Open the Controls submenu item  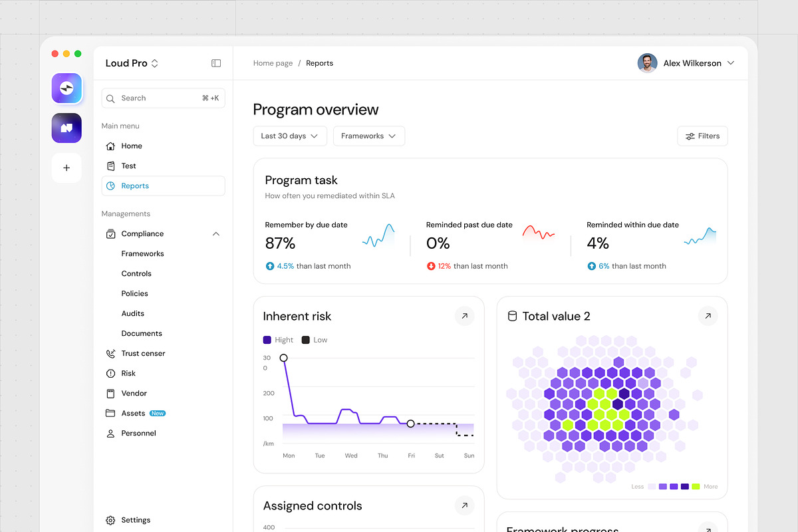pyautogui.click(x=136, y=273)
